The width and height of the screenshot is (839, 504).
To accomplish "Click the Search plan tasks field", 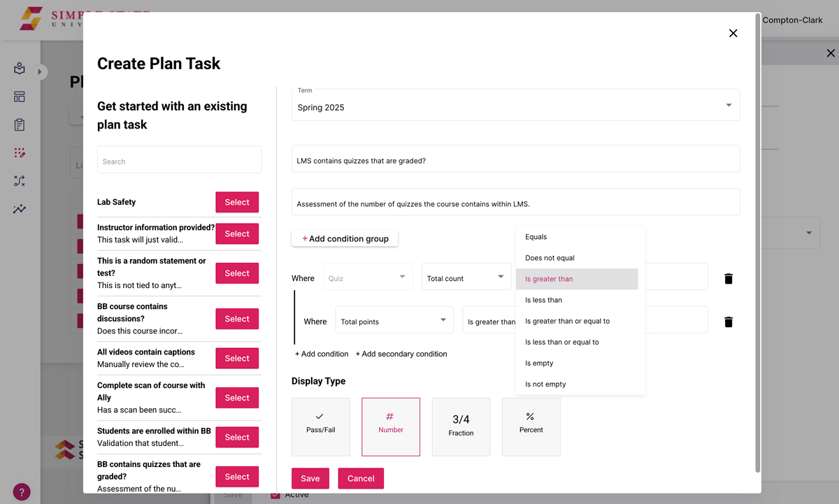I will tap(179, 159).
